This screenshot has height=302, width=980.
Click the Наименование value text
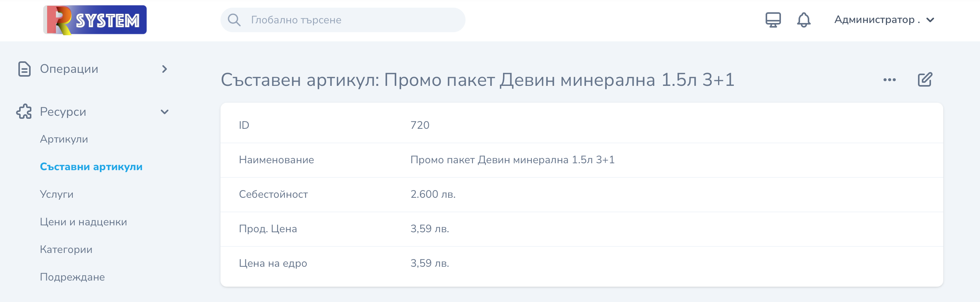(x=513, y=160)
